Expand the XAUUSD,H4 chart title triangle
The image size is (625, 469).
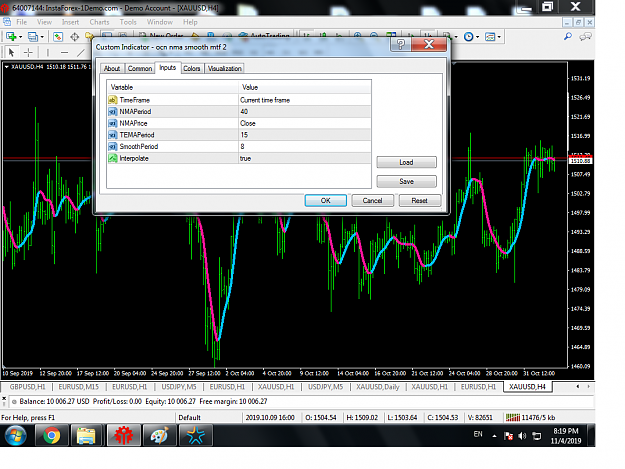pyautogui.click(x=6, y=67)
